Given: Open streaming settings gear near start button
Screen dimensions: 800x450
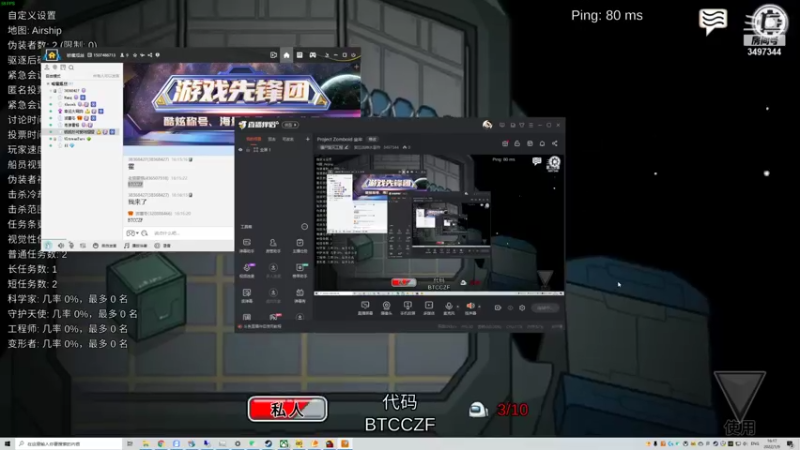Looking at the screenshot, I should (x=522, y=308).
